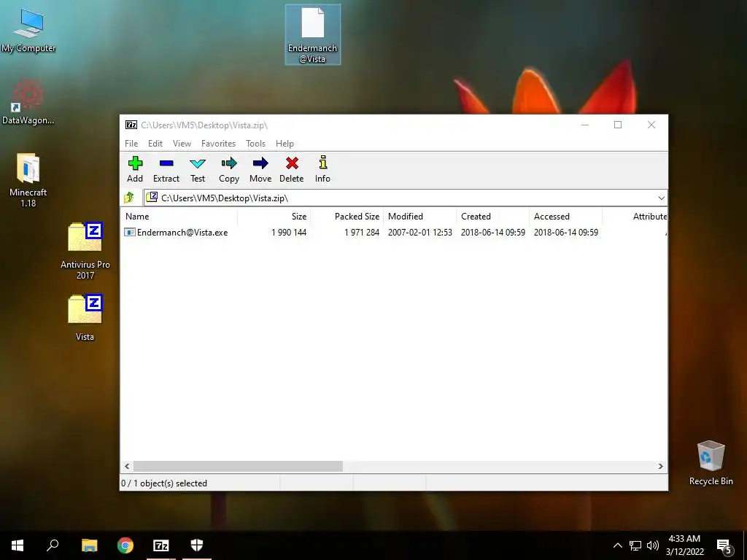Select Endermanch@Vista.exe file icon in list

130,233
